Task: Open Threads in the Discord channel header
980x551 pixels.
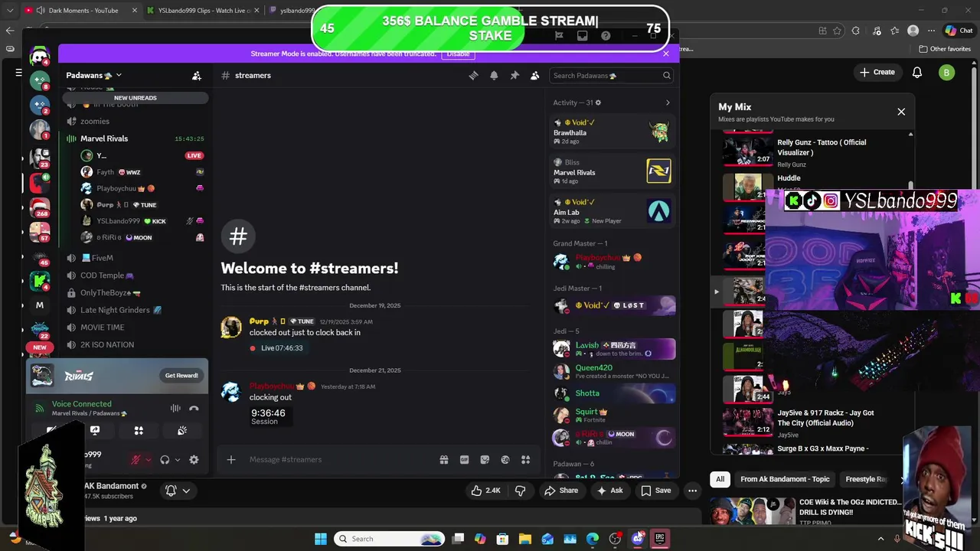Action: coord(474,75)
